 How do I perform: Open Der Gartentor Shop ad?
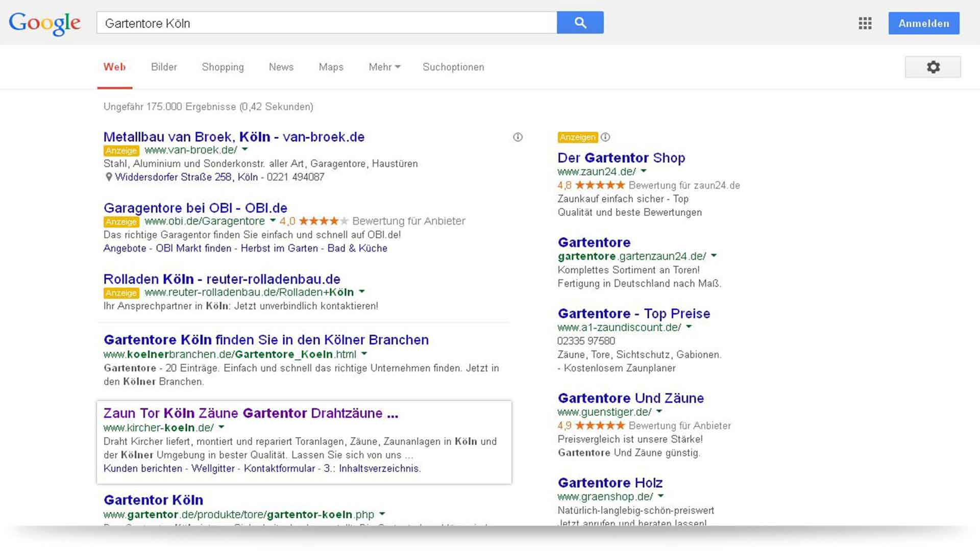621,158
